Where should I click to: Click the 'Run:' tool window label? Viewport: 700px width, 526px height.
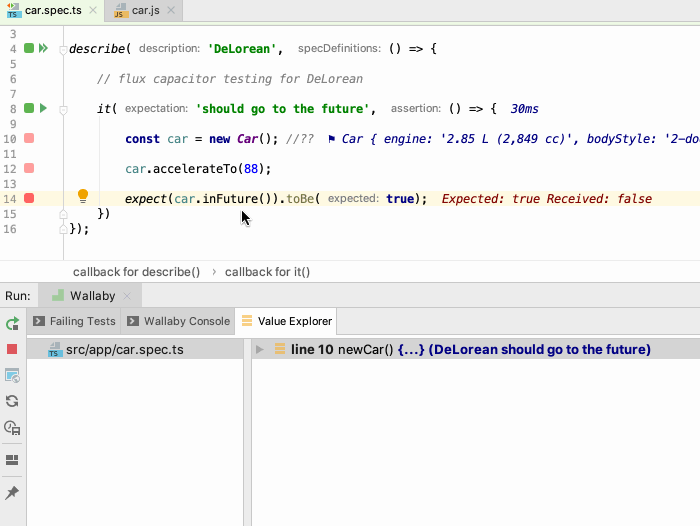pos(18,296)
